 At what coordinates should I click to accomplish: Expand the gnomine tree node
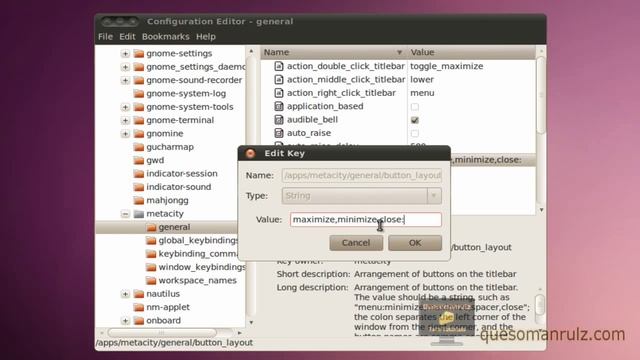tap(125, 133)
